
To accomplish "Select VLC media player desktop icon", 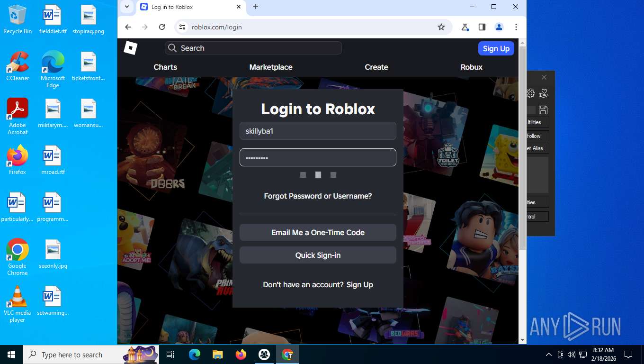I will click(18, 304).
